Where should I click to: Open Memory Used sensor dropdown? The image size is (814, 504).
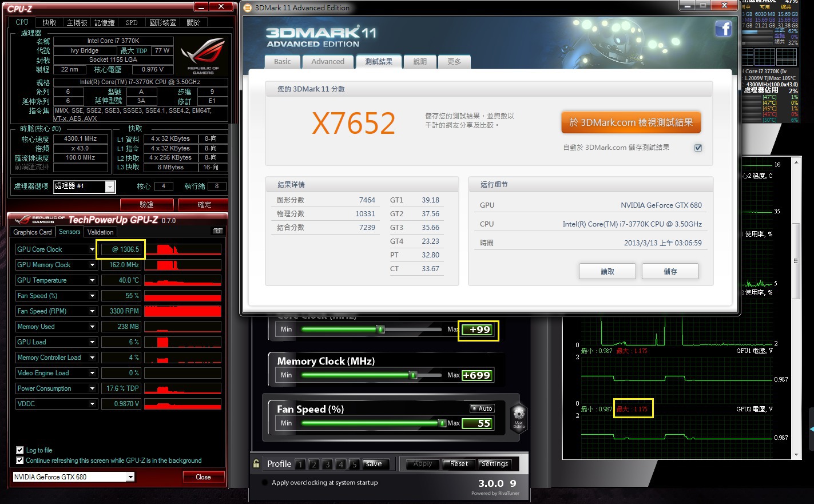[x=92, y=327]
